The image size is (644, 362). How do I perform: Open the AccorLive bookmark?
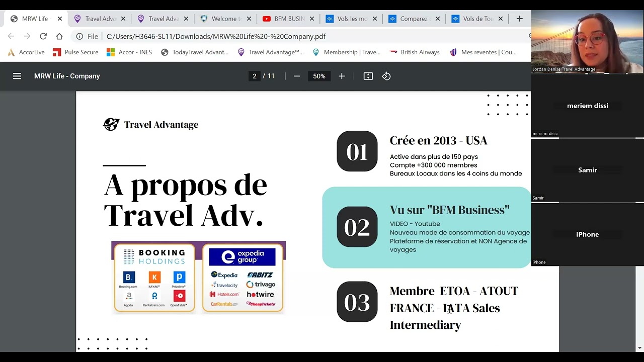pos(26,52)
